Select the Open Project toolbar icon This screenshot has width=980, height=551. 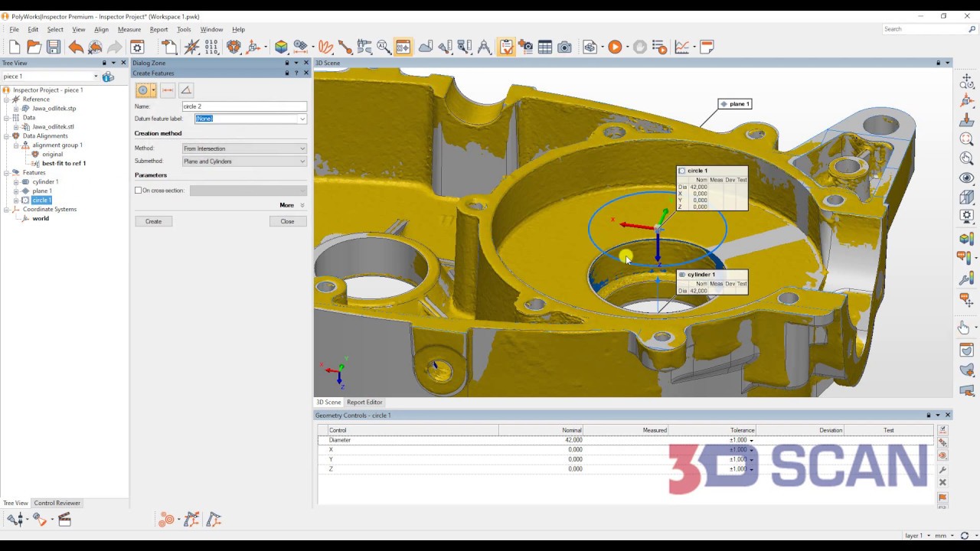(x=34, y=47)
